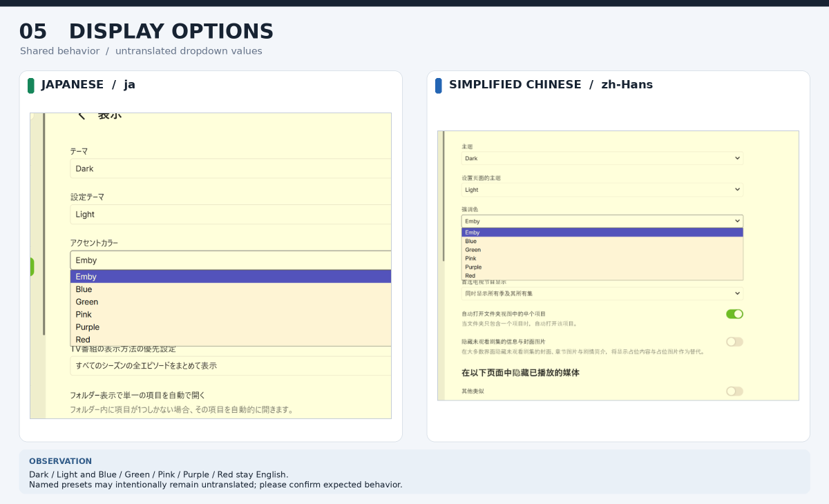Choose Red in the Japanese accent color list
The width and height of the screenshot is (829, 504).
point(231,340)
